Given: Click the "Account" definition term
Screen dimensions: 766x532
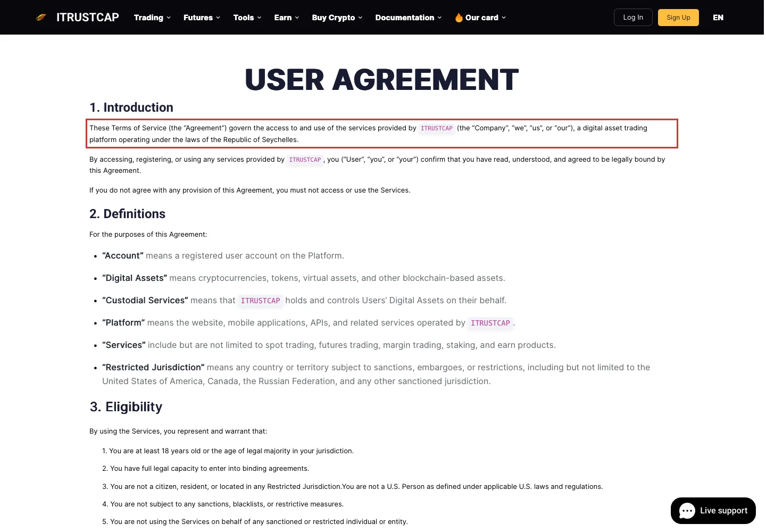Looking at the screenshot, I should click(x=123, y=256).
